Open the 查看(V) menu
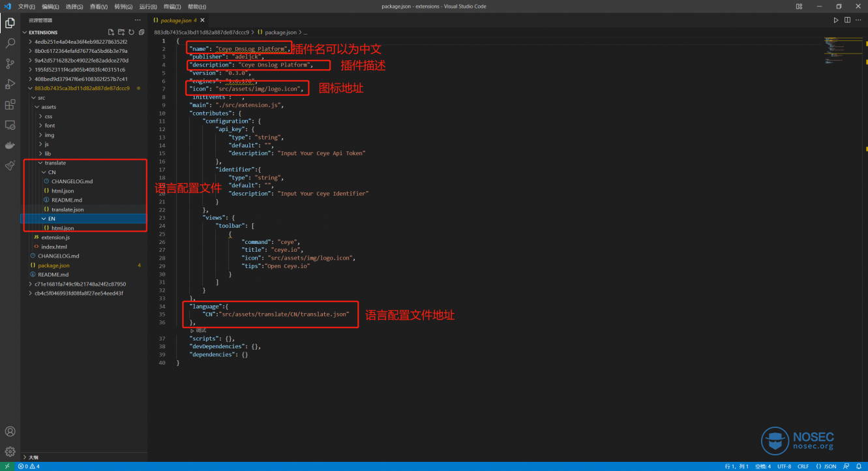868x471 pixels. coord(98,7)
